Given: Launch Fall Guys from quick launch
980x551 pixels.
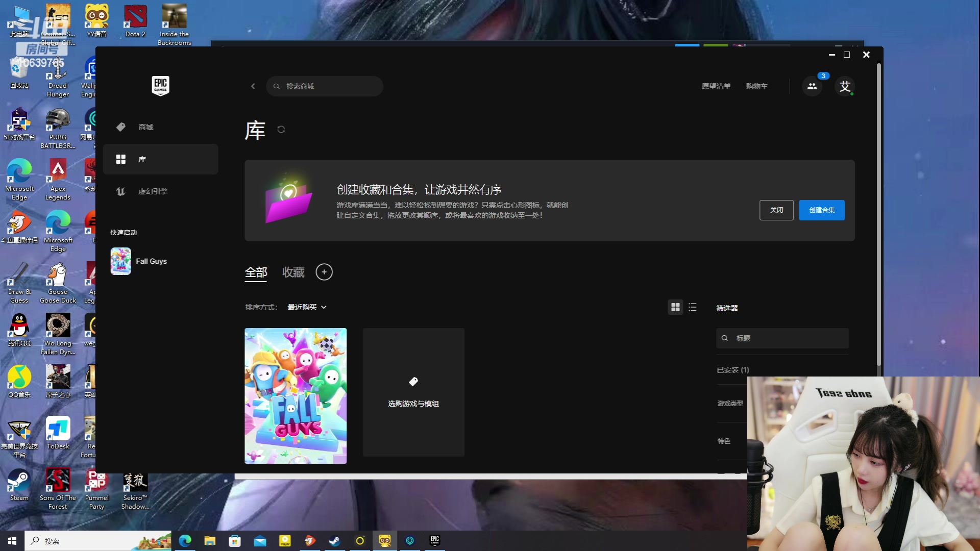Looking at the screenshot, I should pos(139,261).
